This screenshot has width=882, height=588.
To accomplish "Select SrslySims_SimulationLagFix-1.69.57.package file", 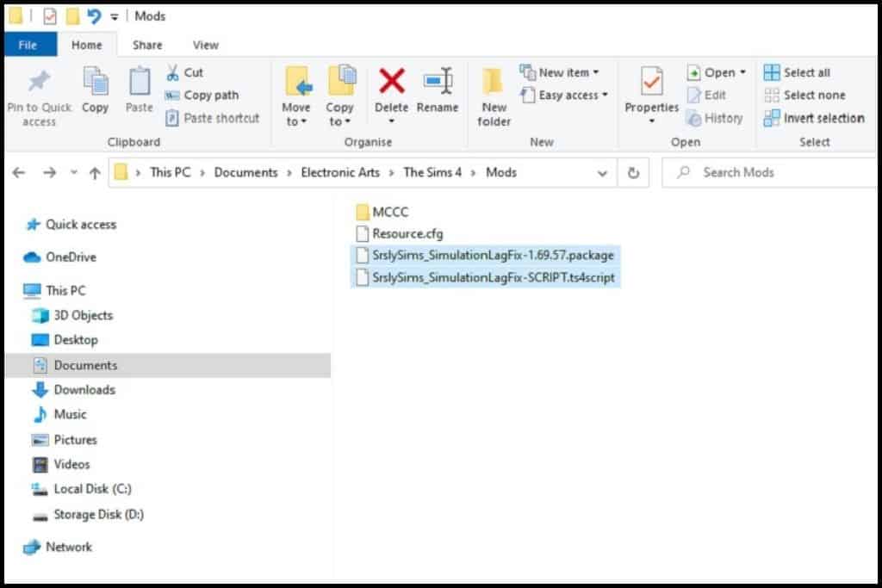I will click(486, 255).
